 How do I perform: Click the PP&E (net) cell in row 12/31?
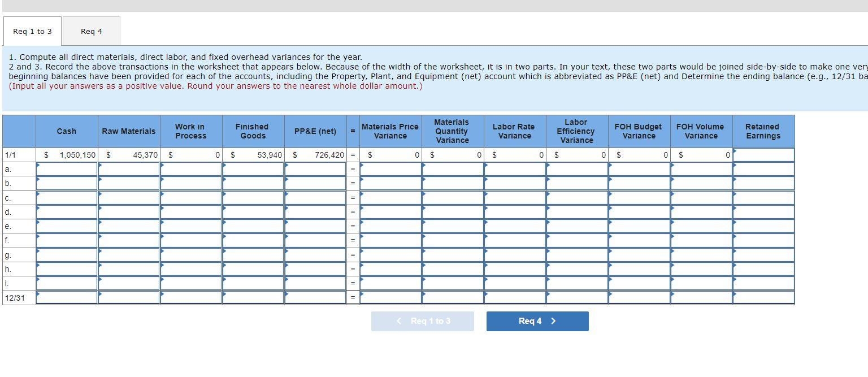315,297
